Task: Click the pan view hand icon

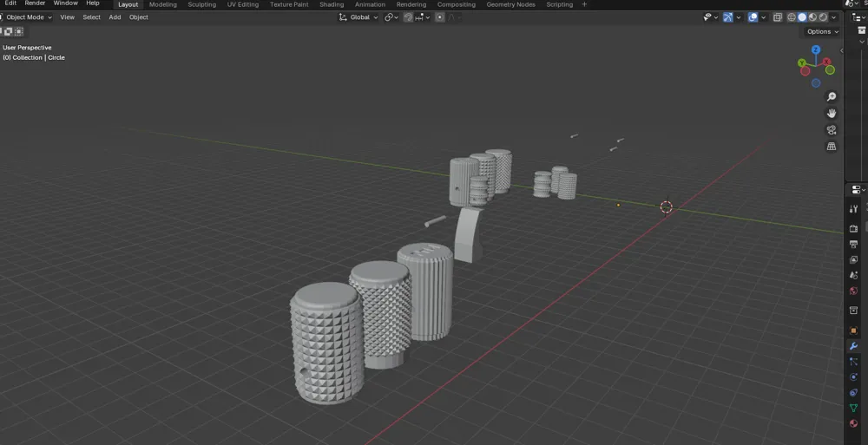Action: (x=832, y=113)
